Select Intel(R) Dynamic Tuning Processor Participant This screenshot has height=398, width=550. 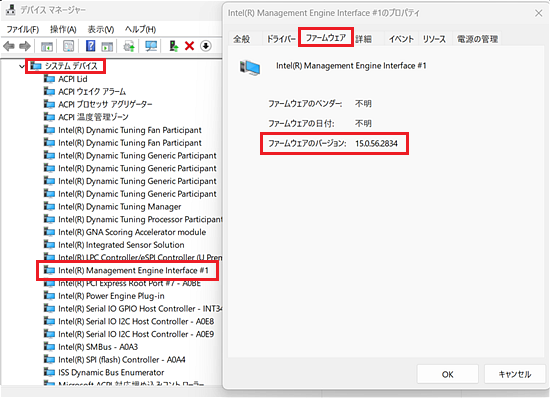(140, 219)
